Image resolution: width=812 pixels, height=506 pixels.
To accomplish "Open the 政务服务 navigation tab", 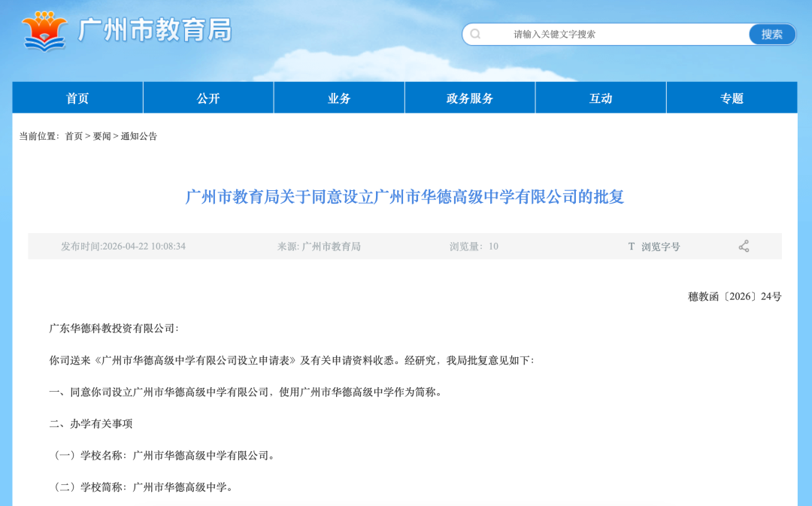I will point(470,98).
